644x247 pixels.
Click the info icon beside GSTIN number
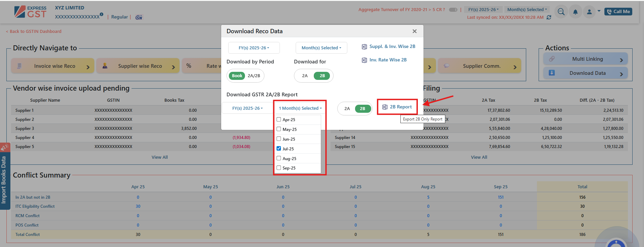[x=101, y=14]
